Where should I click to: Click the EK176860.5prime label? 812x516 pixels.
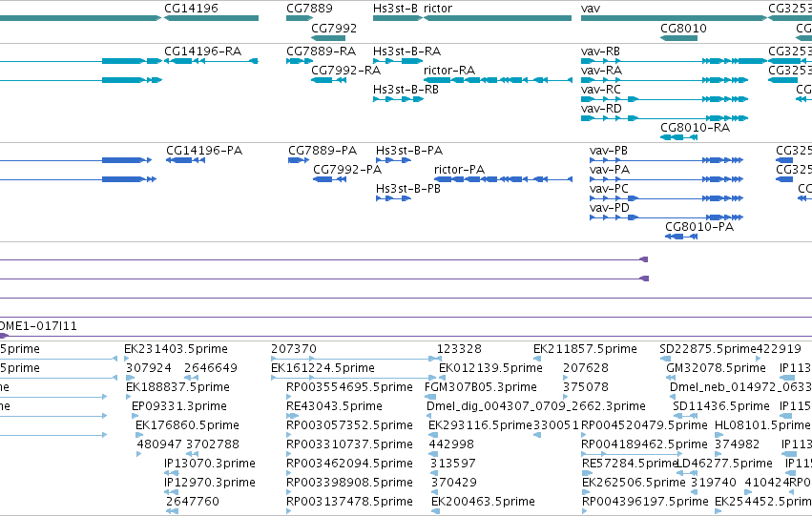pos(187,425)
